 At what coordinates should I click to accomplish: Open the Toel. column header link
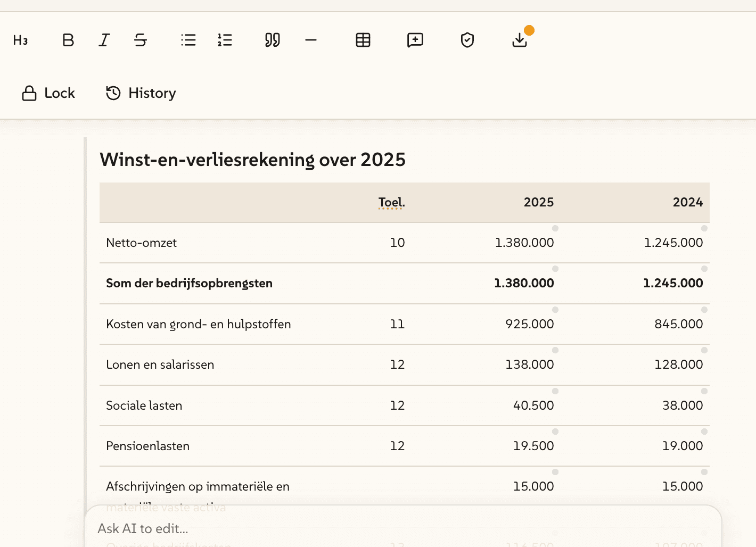[x=391, y=202]
